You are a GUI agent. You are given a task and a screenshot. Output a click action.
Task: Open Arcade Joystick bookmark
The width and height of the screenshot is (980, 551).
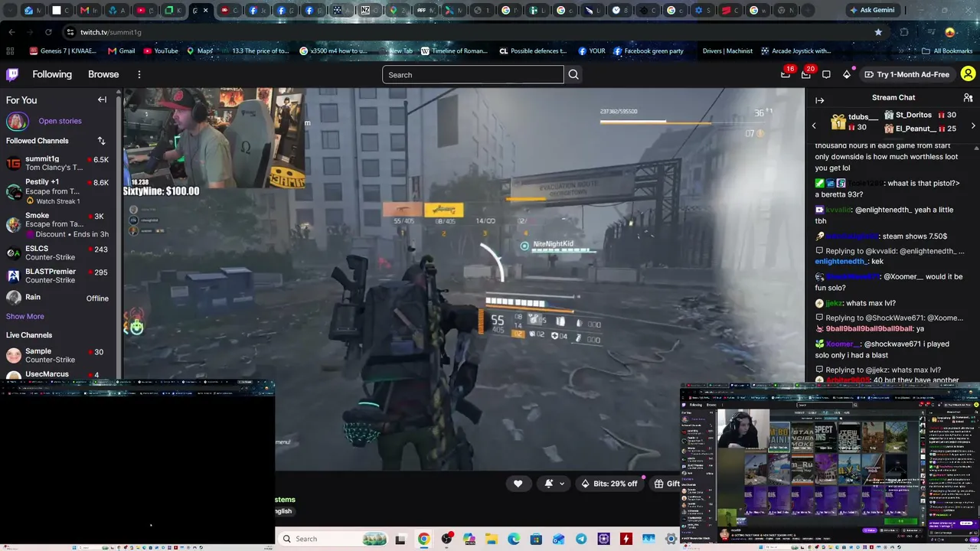tap(796, 51)
